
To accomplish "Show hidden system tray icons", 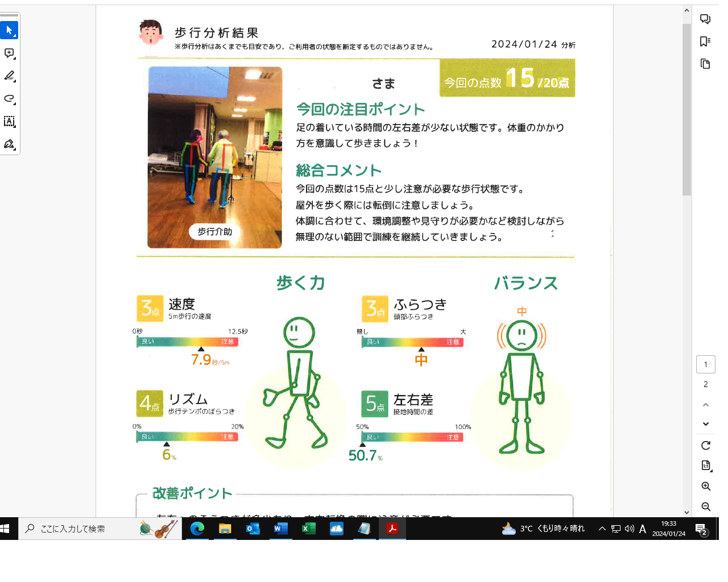I will (602, 529).
